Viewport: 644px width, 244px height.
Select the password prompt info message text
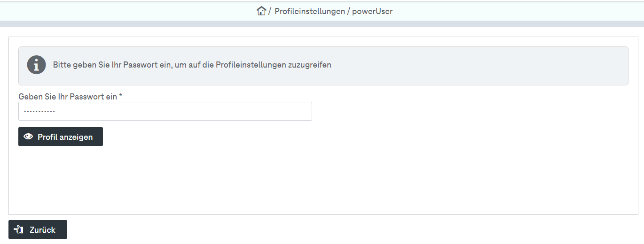point(192,65)
